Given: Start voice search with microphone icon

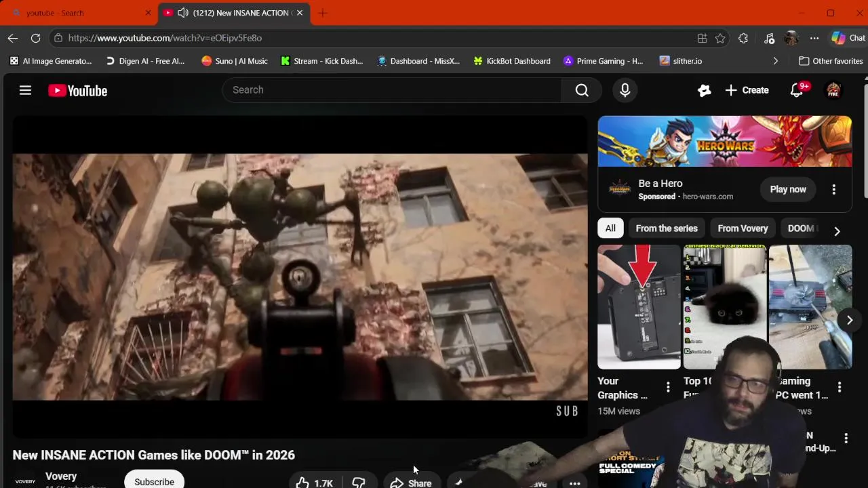Looking at the screenshot, I should 625,90.
